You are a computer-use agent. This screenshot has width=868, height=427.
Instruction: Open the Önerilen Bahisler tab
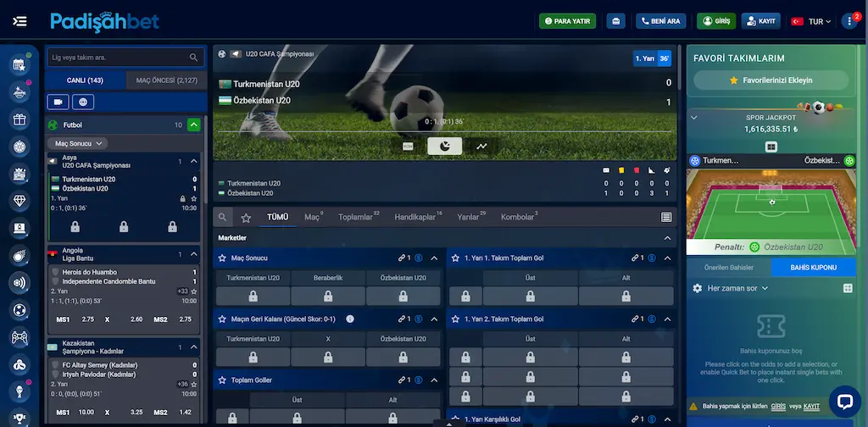(x=728, y=267)
